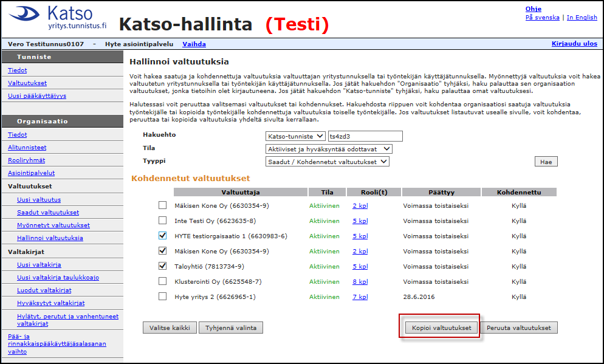604x364 pixels.
Task: Open 5 kpl roles for HYTE testiorgaisaatio 1
Action: pyautogui.click(x=360, y=236)
